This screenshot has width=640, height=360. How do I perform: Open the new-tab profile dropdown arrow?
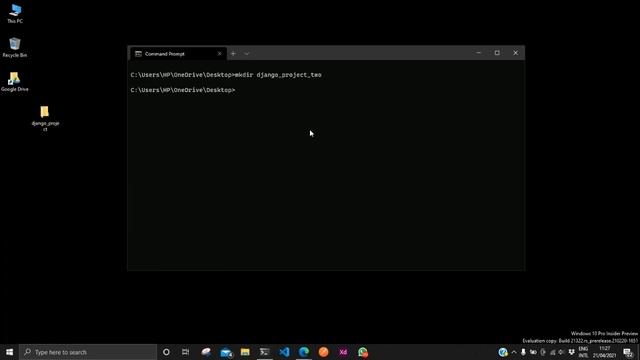(247, 53)
